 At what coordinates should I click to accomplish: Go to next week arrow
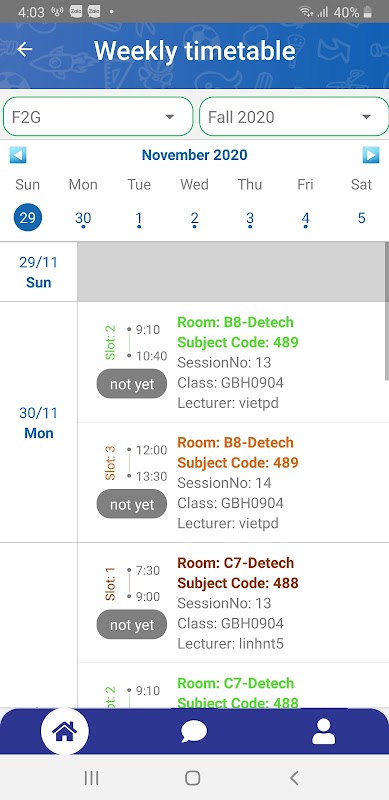point(371,155)
